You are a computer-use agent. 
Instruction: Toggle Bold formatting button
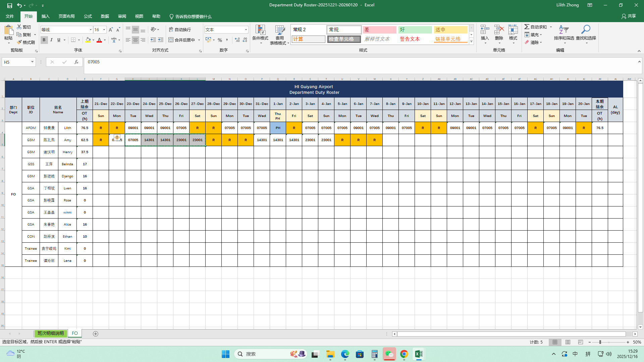click(x=44, y=40)
